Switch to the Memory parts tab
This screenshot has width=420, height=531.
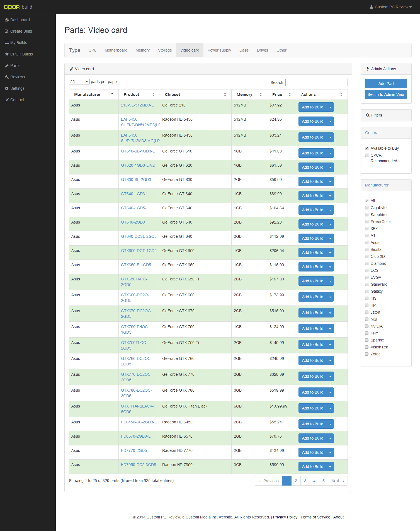(x=143, y=50)
